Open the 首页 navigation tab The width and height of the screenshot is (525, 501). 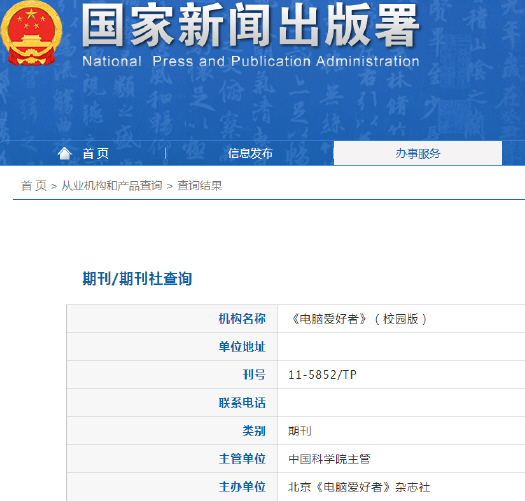96,154
